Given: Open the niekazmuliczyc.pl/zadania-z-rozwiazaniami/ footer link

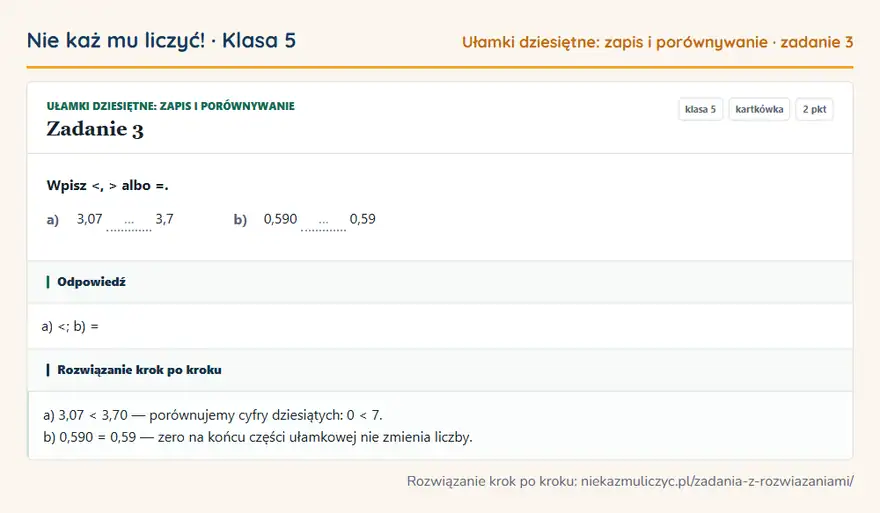Looking at the screenshot, I should tap(717, 481).
